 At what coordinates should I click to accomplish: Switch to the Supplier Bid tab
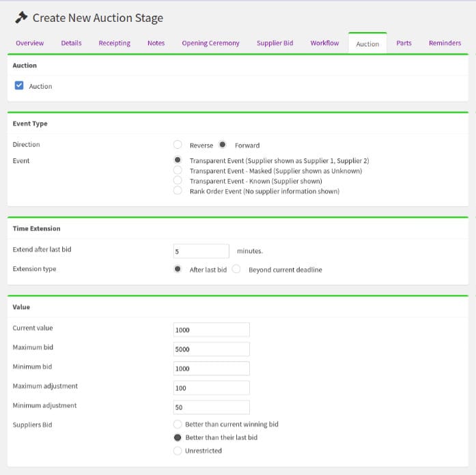(x=275, y=43)
